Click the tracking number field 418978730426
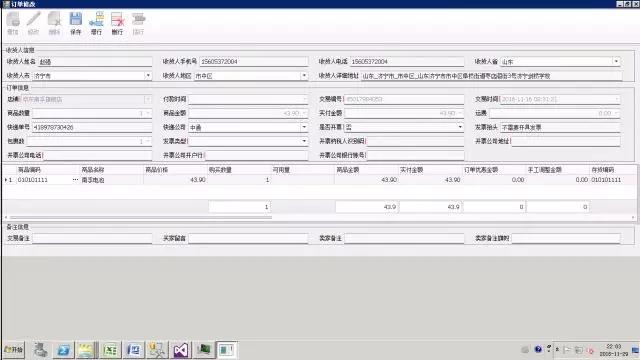Screen dimensions: 640x360 tap(92, 127)
